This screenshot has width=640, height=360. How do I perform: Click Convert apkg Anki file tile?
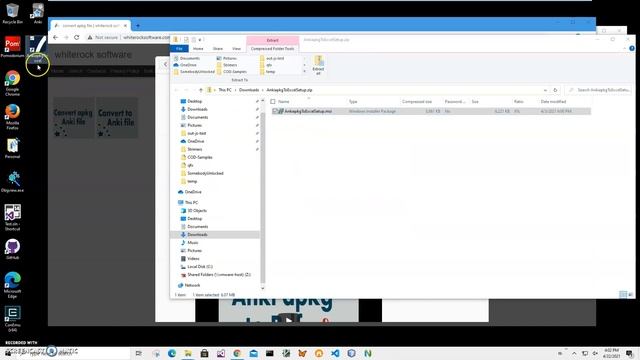tap(73, 118)
